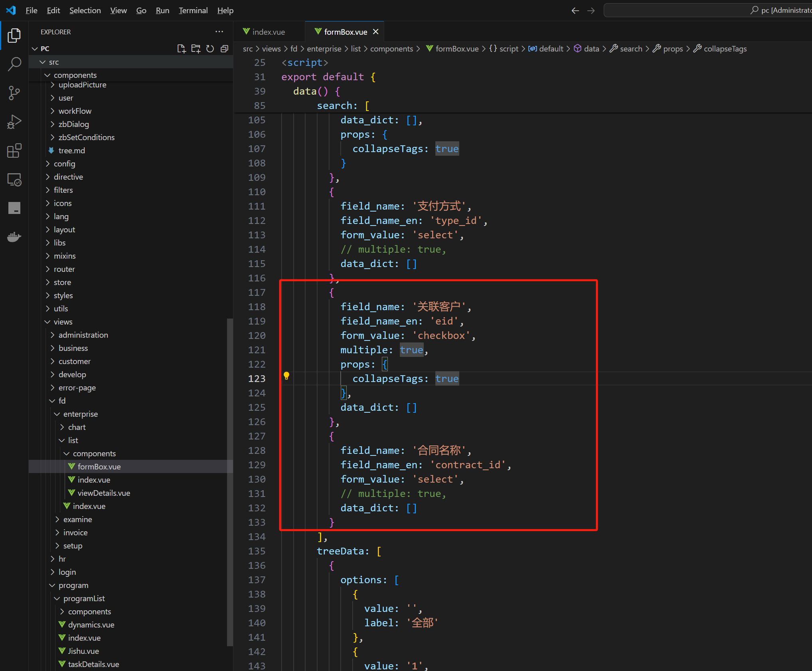Viewport: 812px width, 671px height.
Task: Click the components breadcrumb segment
Action: click(x=391, y=49)
